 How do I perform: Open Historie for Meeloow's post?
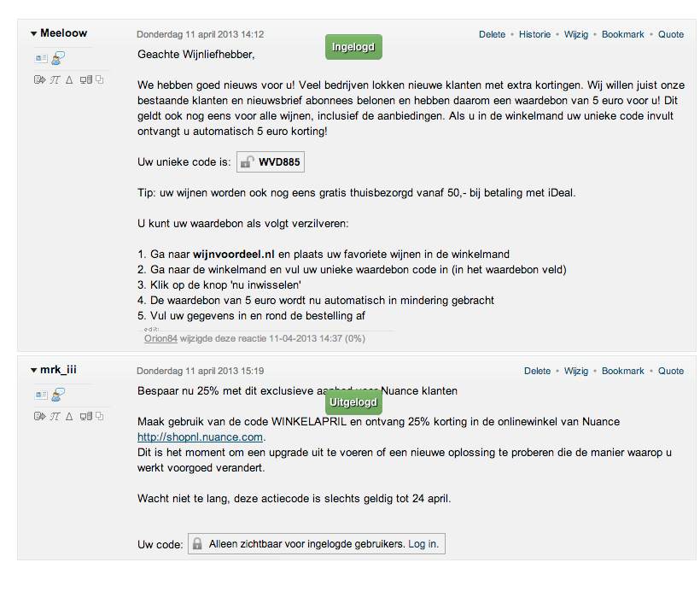(534, 35)
